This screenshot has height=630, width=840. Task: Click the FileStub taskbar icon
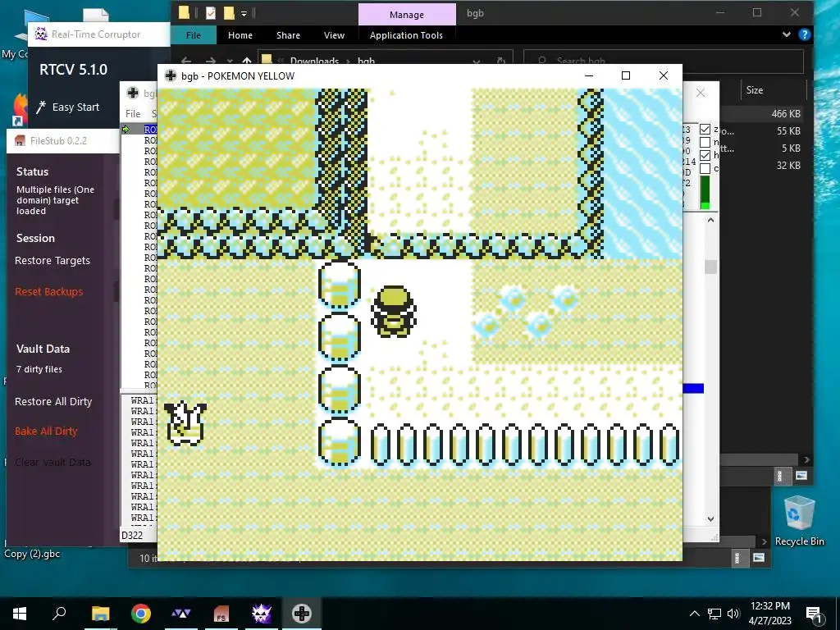pos(221,614)
